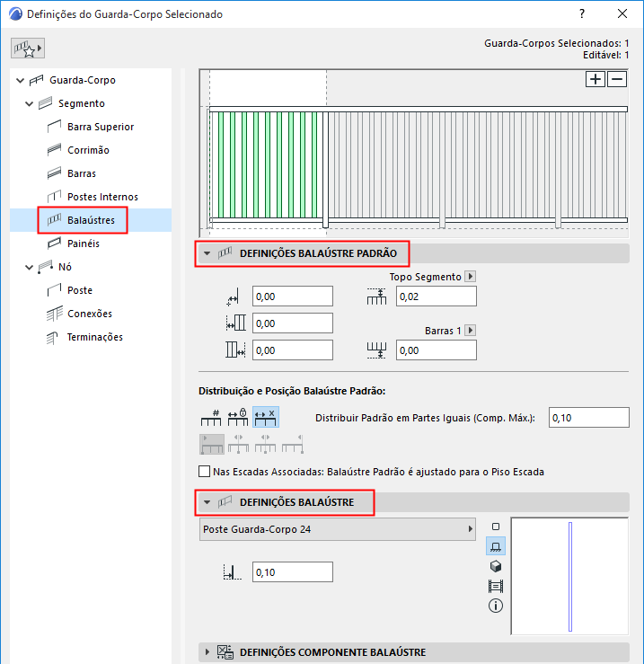Edit the baluster size field 0,10
Viewport: 644px width, 664px height.
(x=293, y=572)
